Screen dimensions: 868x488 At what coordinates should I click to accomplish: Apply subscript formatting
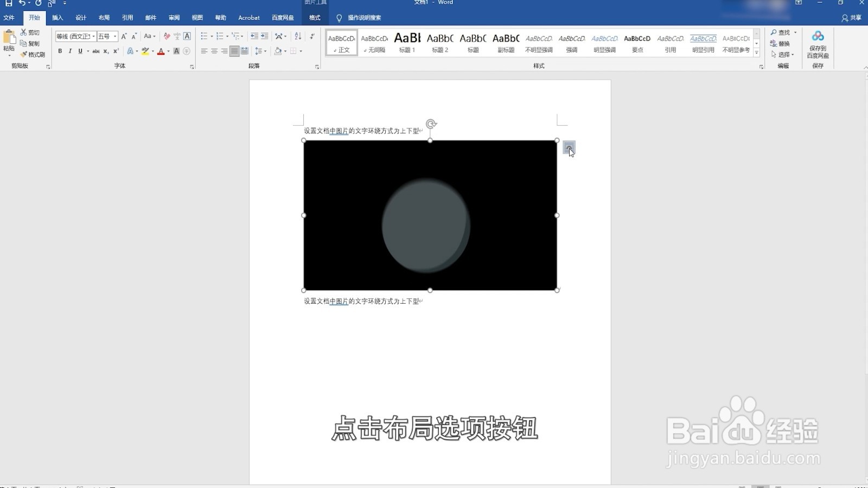(x=106, y=51)
